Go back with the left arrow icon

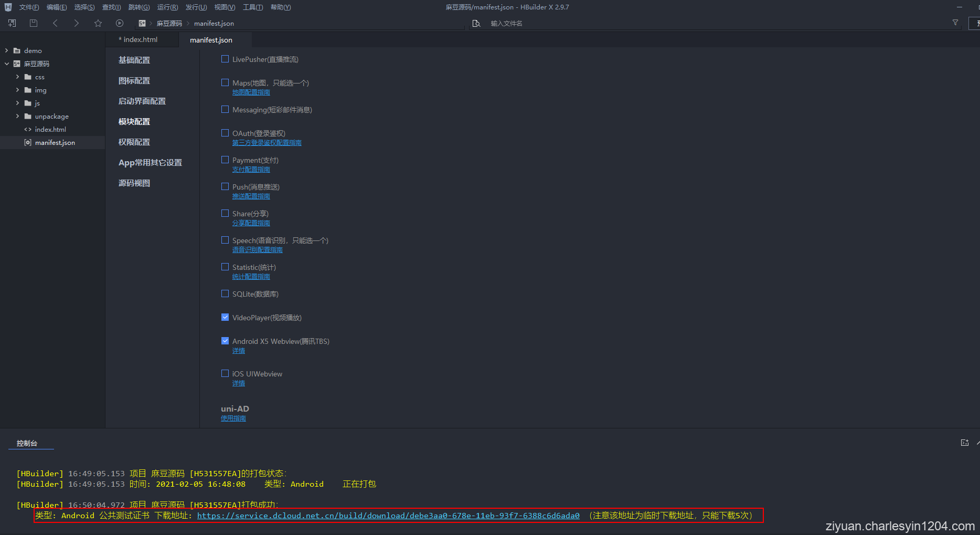pos(55,23)
